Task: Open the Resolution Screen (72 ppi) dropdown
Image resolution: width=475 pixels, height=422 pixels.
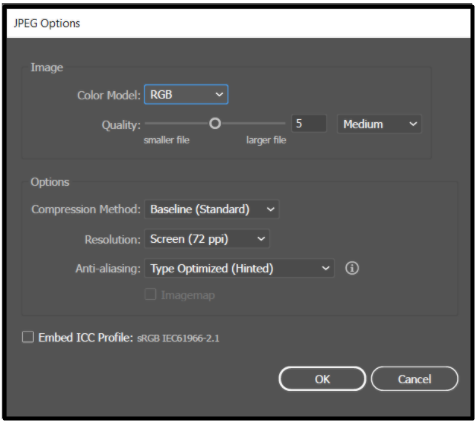Action: pyautogui.click(x=207, y=239)
